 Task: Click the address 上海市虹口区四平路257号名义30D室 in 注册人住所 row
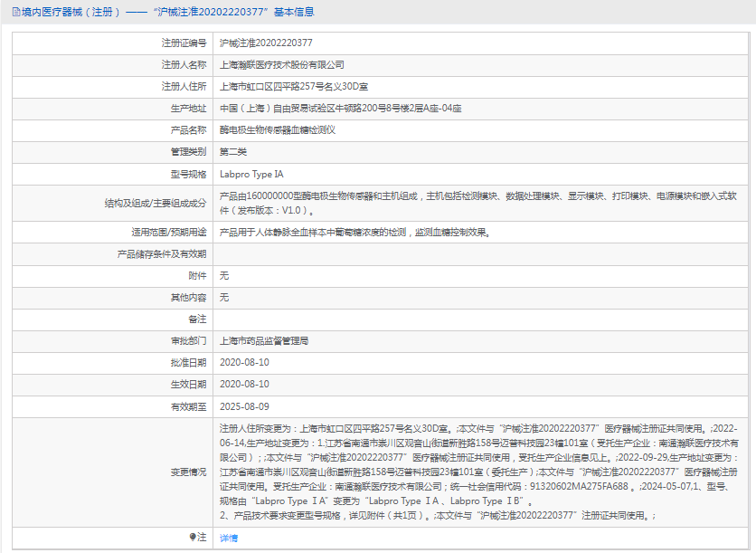pyautogui.click(x=294, y=86)
